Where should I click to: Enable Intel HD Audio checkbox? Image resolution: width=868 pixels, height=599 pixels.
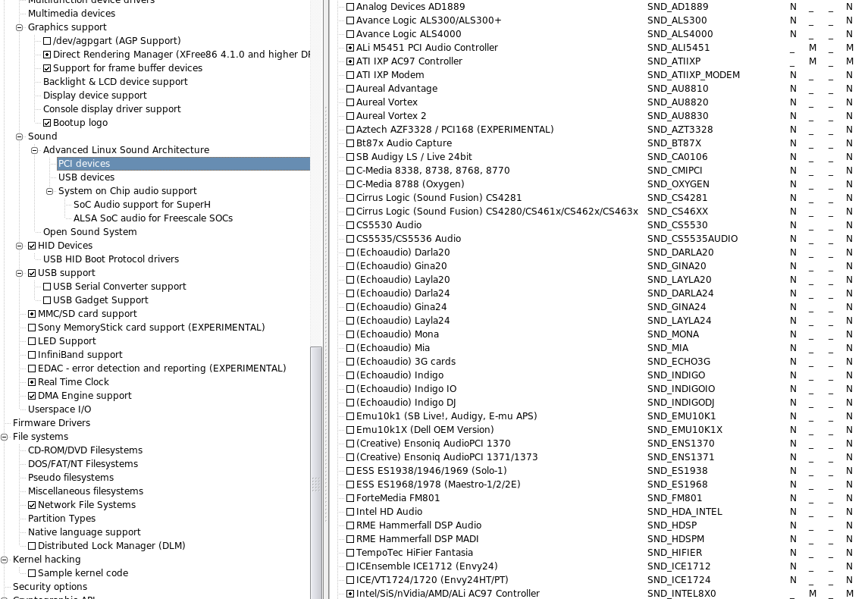coord(350,512)
